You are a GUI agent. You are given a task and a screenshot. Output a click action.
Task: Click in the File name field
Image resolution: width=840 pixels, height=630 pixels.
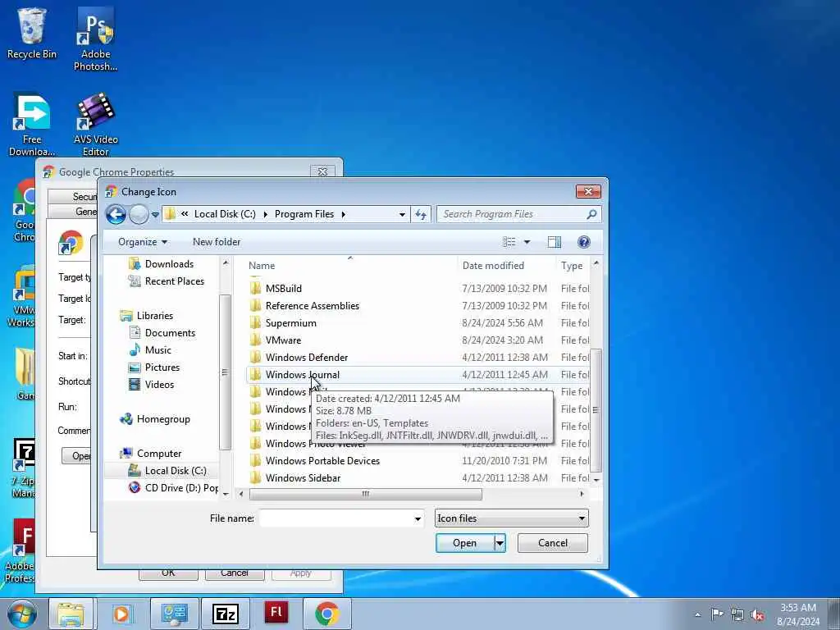point(336,518)
